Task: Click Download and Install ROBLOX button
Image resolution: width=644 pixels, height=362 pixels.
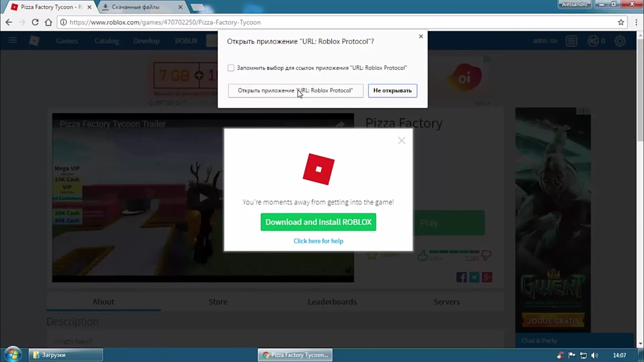Action: click(x=318, y=222)
